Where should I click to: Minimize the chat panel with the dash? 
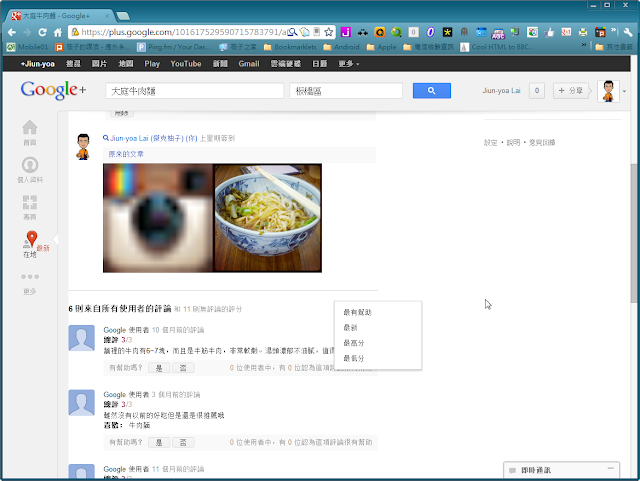point(611,468)
